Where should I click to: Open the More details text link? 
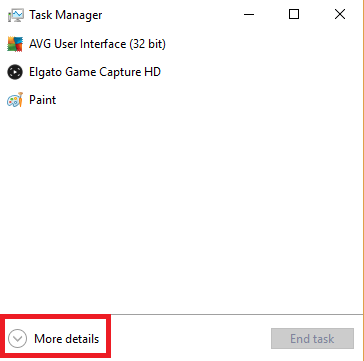click(x=67, y=339)
